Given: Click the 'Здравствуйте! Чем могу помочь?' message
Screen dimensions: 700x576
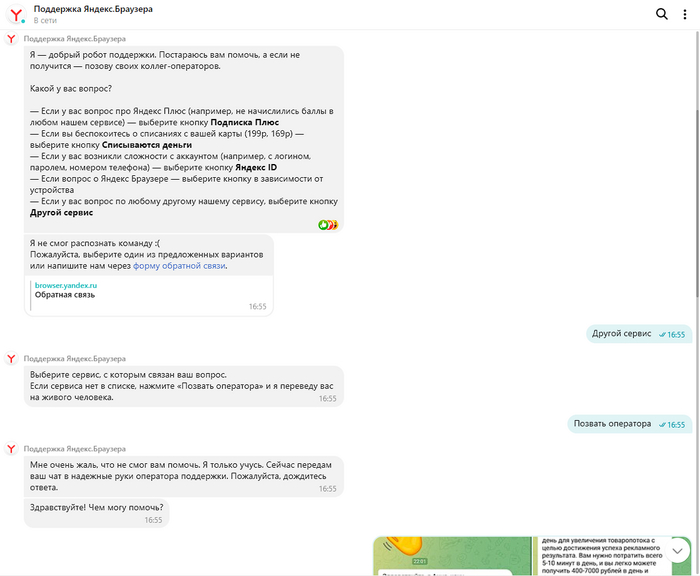Looking at the screenshot, I should (96, 506).
